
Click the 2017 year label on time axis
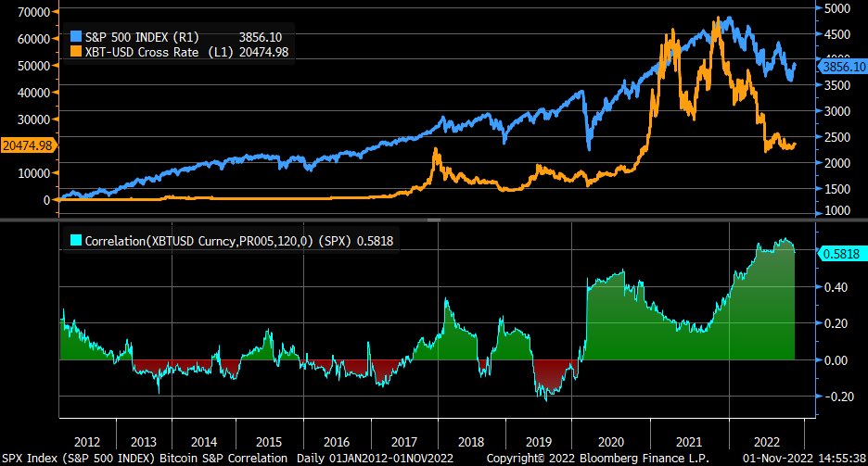(x=404, y=442)
